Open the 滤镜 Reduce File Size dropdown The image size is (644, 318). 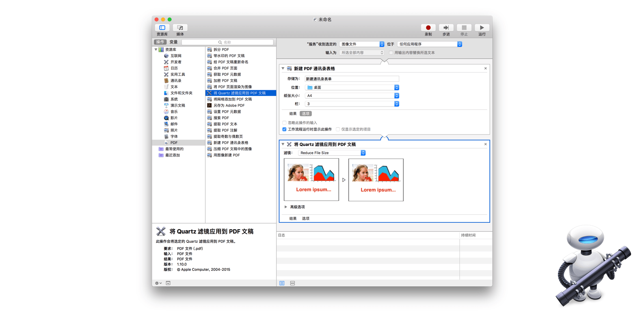[x=332, y=153]
